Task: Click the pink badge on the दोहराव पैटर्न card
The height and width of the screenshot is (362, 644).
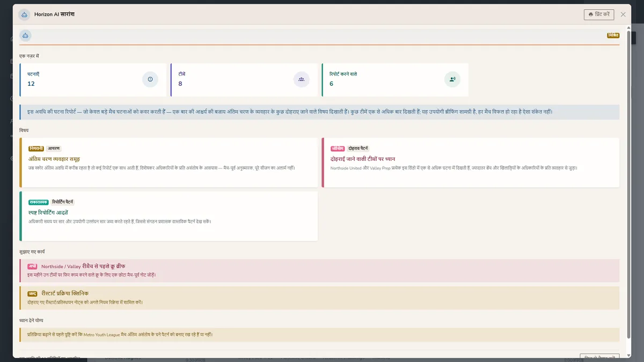Action: pos(338,148)
